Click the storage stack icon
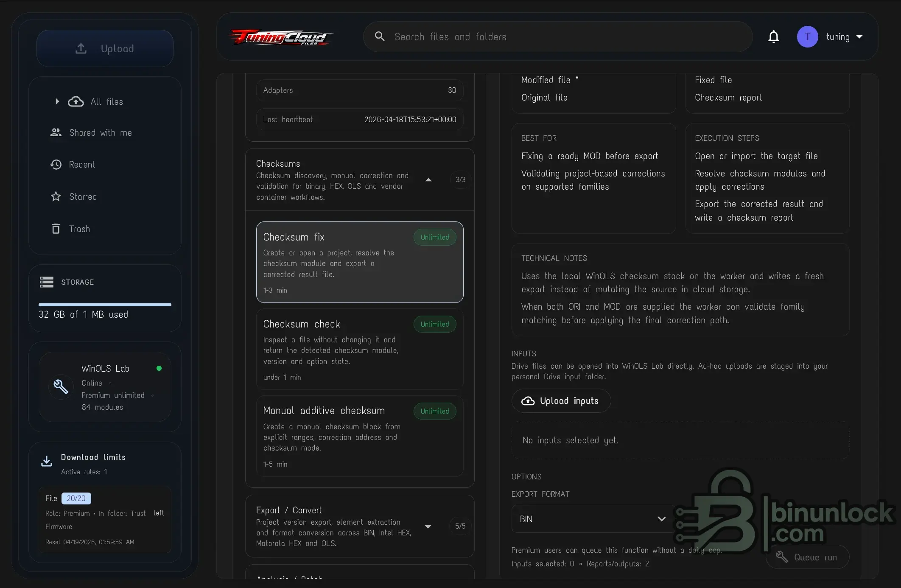The image size is (901, 588). point(47,282)
